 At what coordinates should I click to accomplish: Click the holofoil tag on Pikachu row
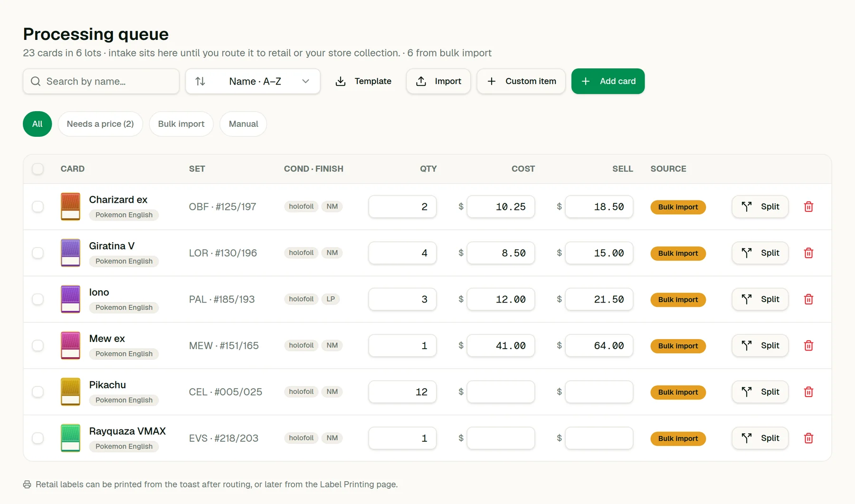301,392
